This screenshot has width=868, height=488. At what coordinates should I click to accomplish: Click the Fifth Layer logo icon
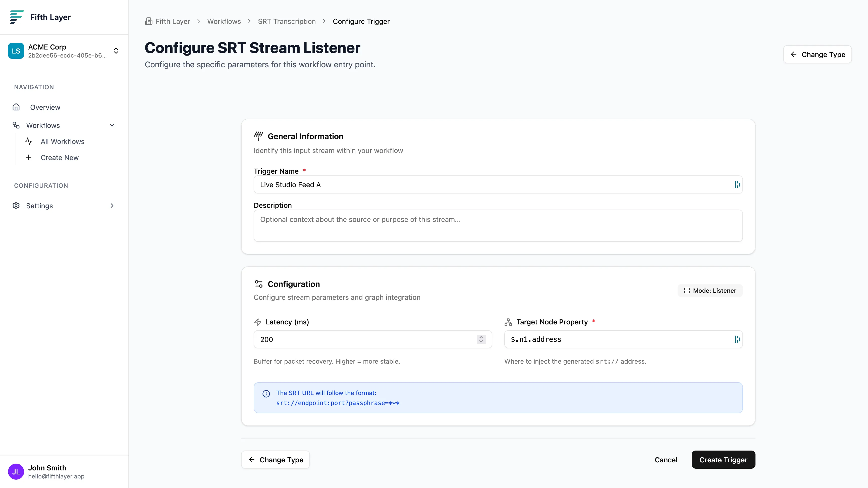17,17
